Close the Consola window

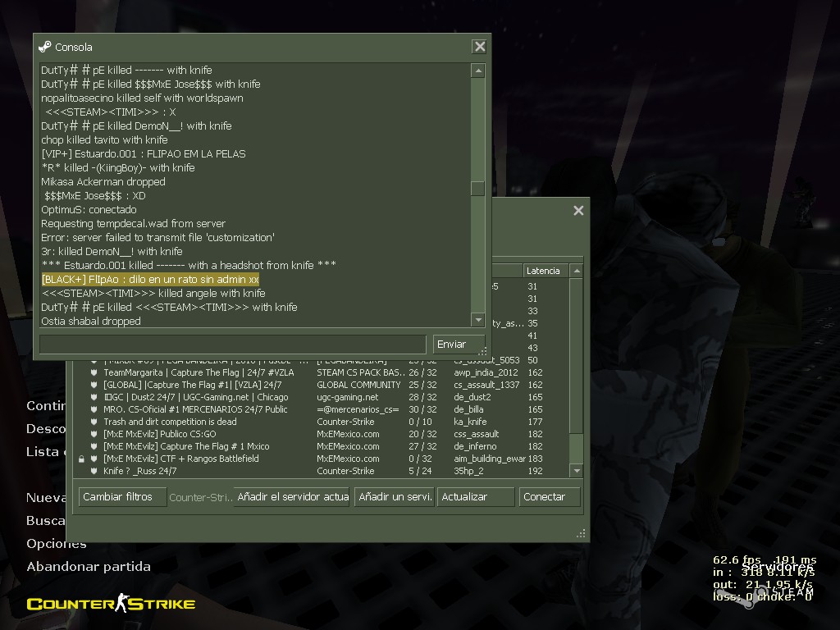pyautogui.click(x=479, y=47)
